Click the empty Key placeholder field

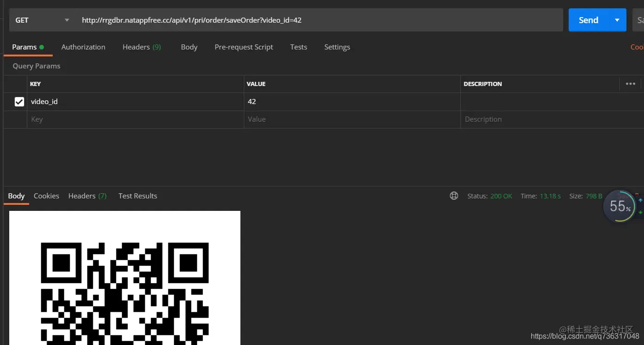(x=135, y=119)
